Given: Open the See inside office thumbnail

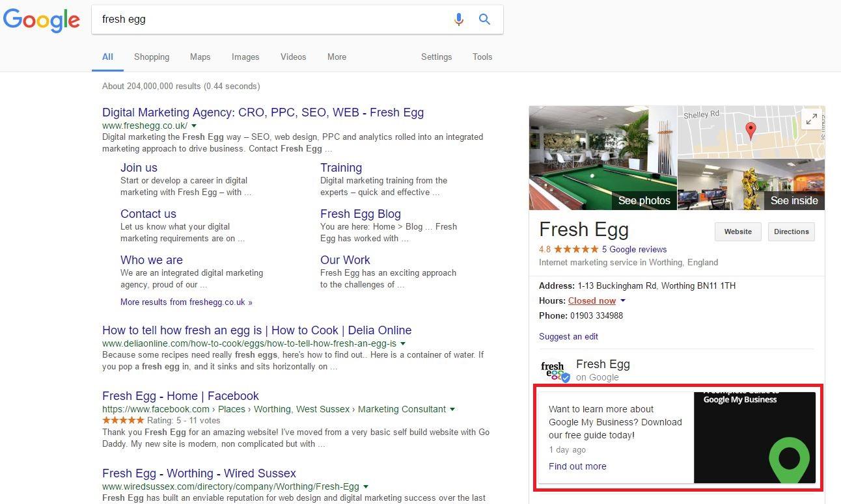Looking at the screenshot, I should coord(751,185).
